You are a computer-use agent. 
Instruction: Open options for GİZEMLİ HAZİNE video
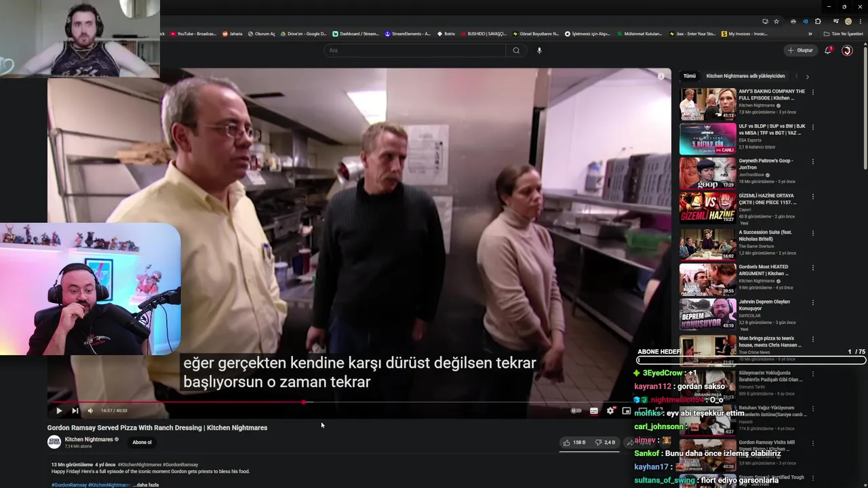(x=813, y=197)
